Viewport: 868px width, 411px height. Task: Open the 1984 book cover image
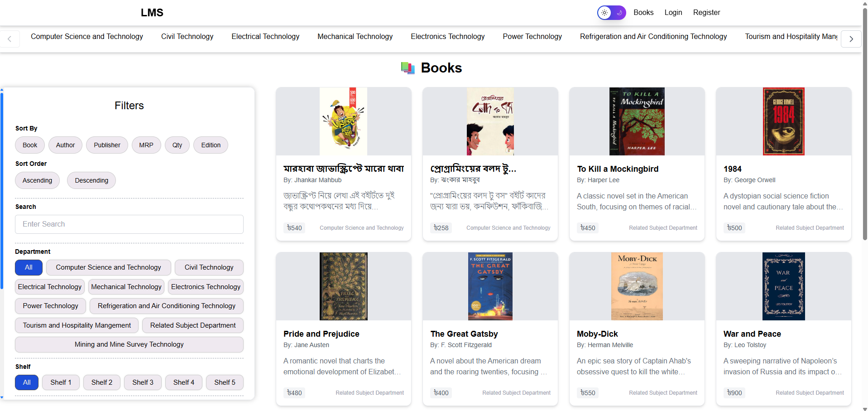(784, 121)
